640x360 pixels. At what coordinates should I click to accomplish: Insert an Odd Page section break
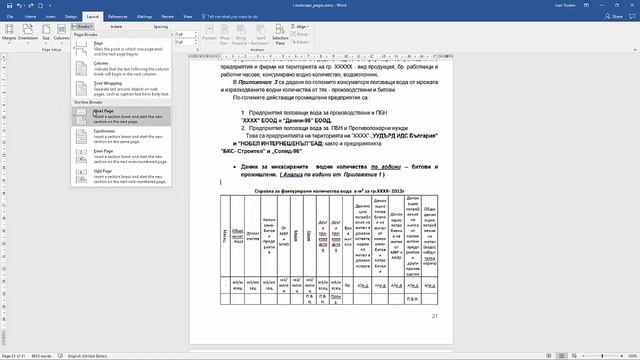[121, 176]
